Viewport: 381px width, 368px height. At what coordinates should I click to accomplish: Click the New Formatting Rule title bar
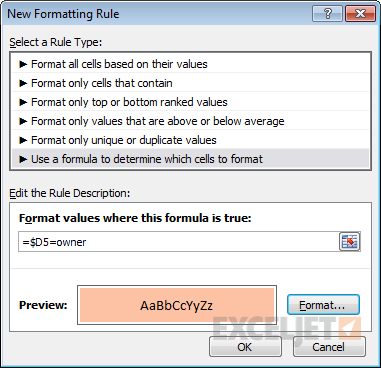(x=157, y=14)
